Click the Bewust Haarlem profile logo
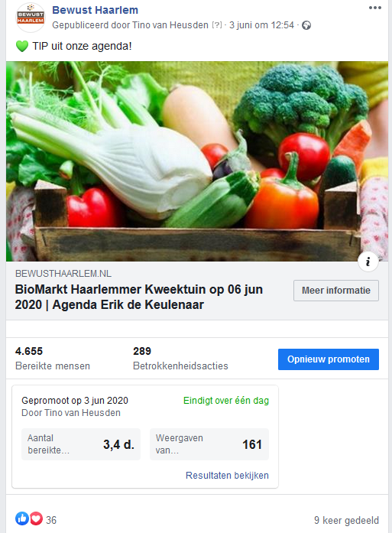This screenshot has height=533, width=392. [31, 18]
